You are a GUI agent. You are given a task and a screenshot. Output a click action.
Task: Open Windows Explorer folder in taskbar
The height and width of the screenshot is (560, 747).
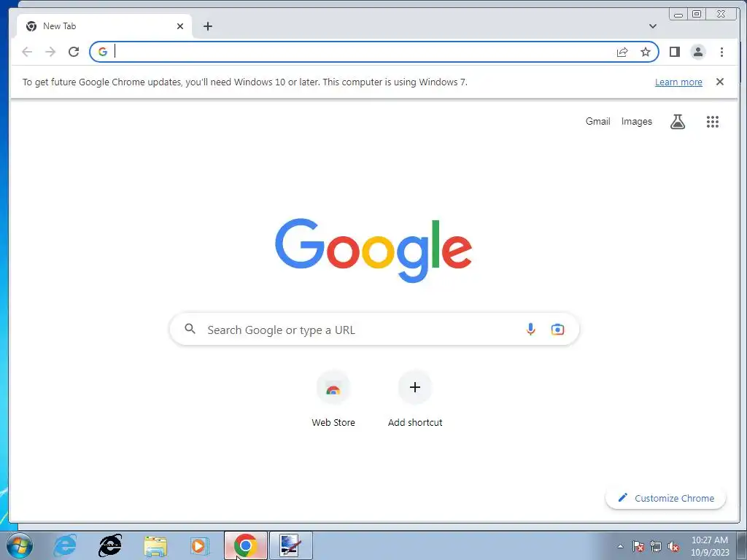point(156,545)
